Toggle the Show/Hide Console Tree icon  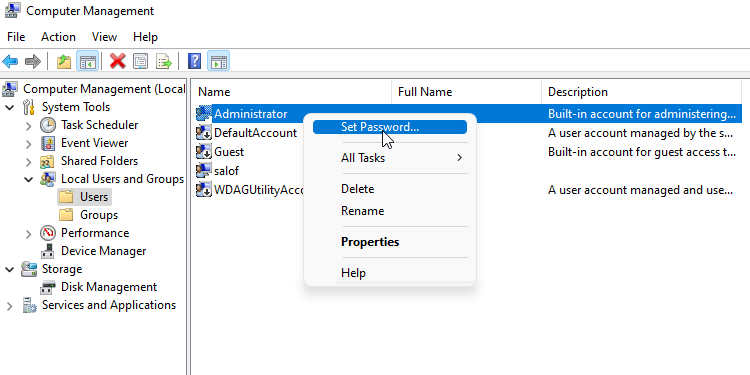point(88,61)
